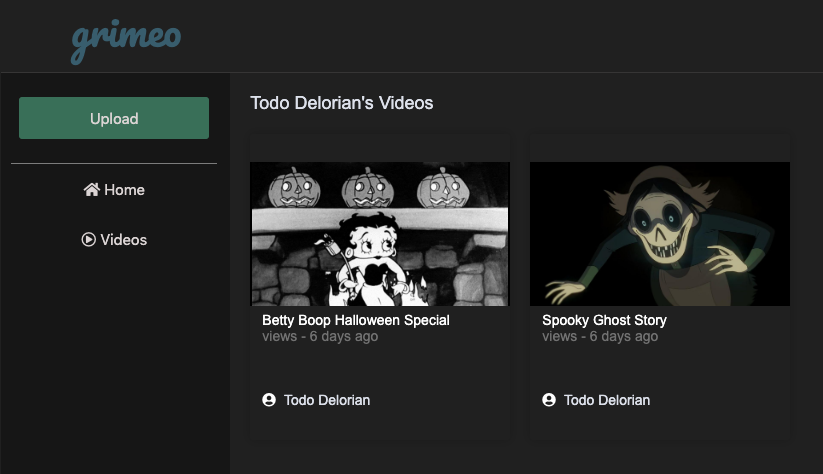This screenshot has width=823, height=474.
Task: Click the user icon on Spooky Ghost card
Action: [549, 400]
